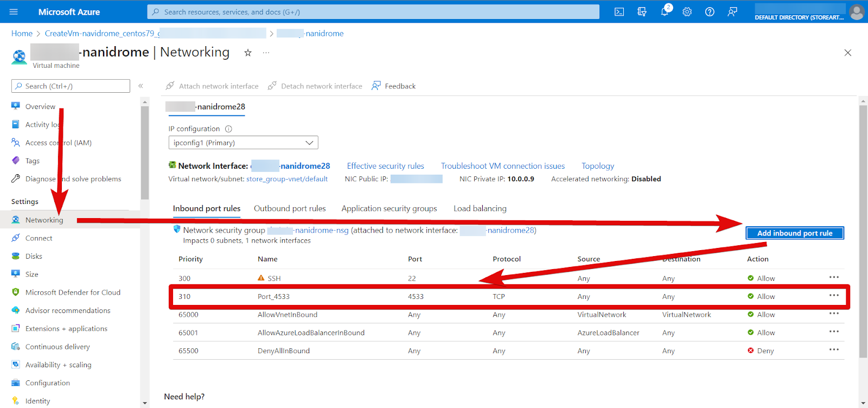Open the ellipsis menu for Port_4533 rule
Screen dimensions: 868x408
click(834, 295)
